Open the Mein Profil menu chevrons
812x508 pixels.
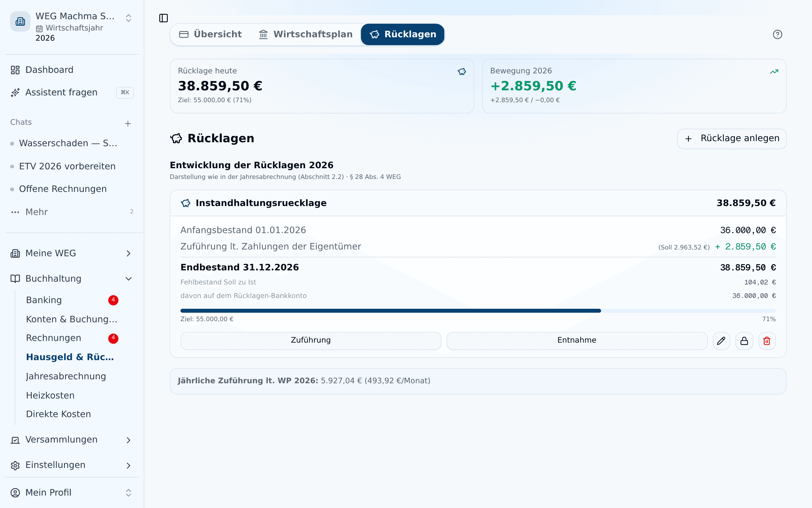pos(129,492)
